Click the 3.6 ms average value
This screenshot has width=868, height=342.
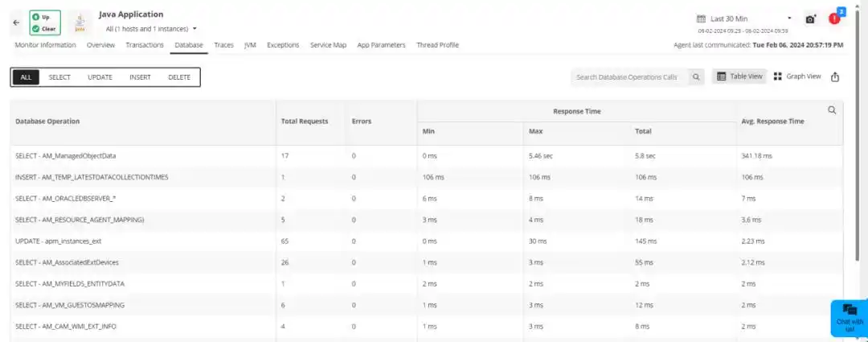click(x=750, y=220)
